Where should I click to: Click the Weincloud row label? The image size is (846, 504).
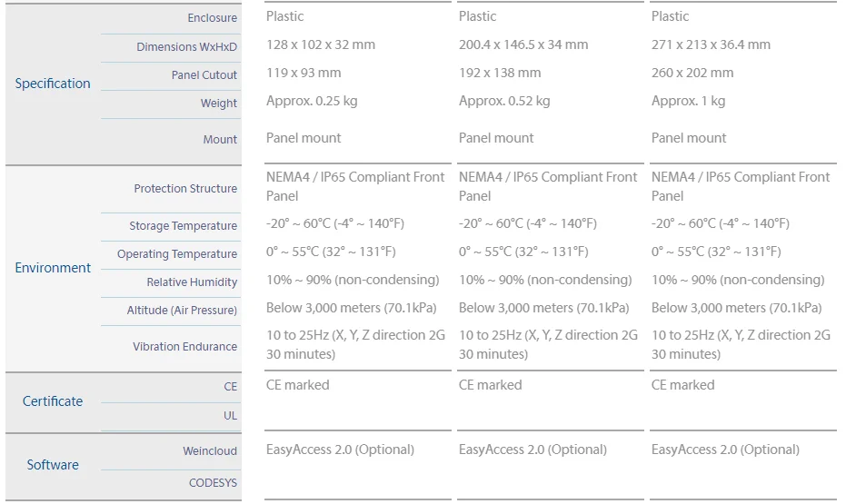coord(210,451)
